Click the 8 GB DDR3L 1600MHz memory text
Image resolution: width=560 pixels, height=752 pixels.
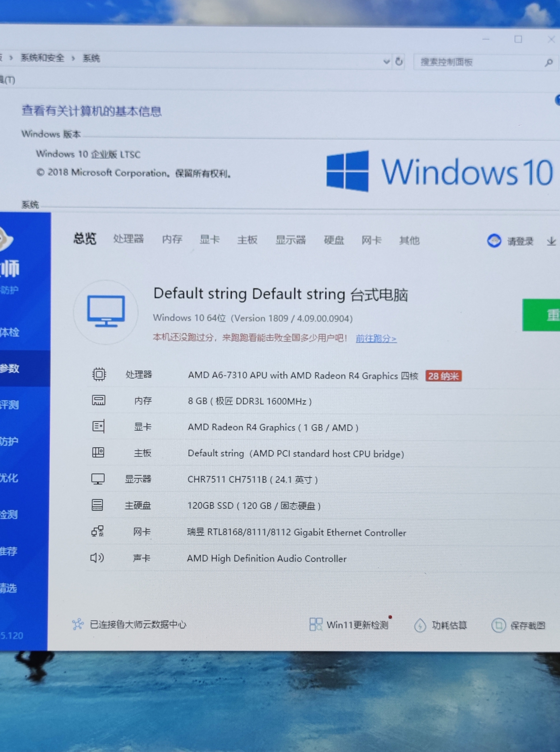coord(250,401)
